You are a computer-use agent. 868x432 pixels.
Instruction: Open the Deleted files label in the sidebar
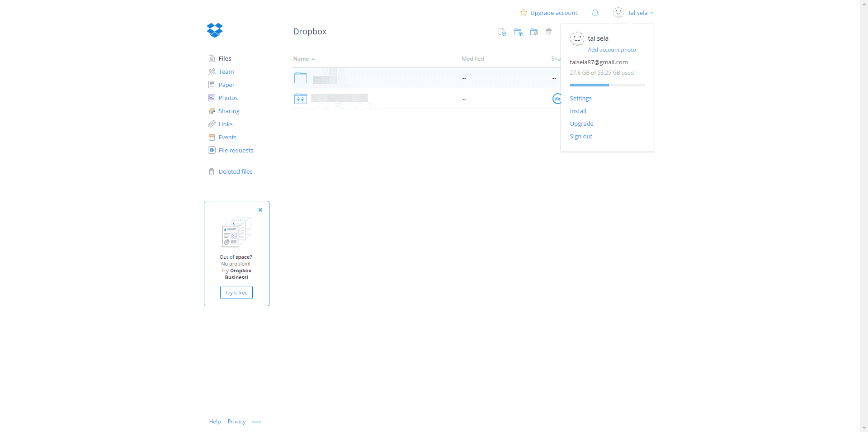pyautogui.click(x=236, y=171)
